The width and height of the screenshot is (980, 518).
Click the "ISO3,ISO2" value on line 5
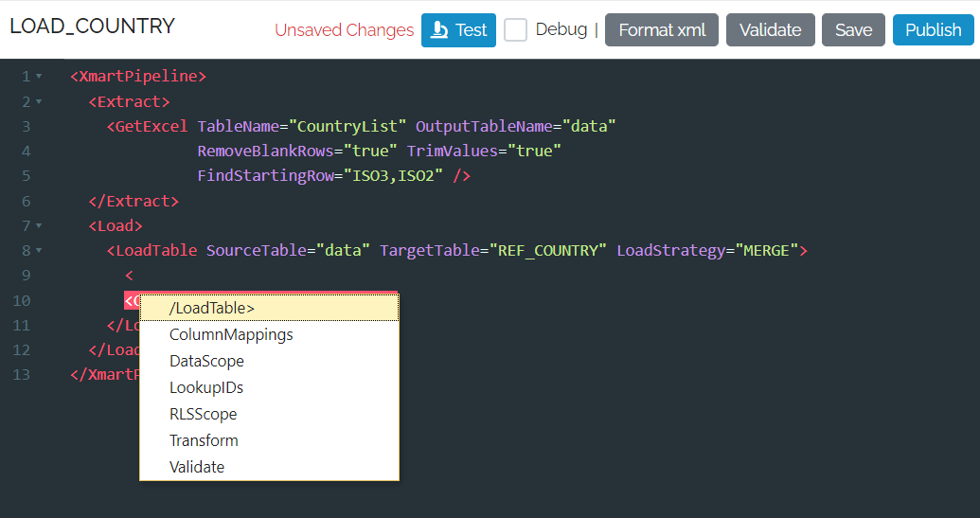[x=393, y=175]
